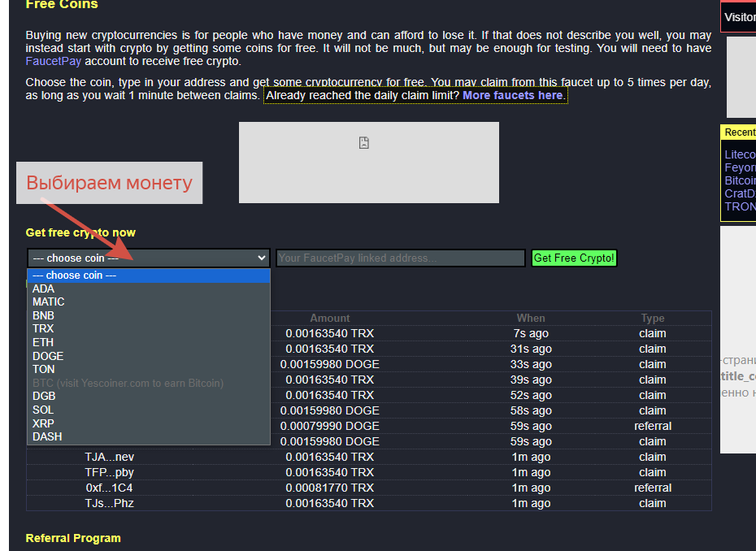Open the More faucets here link

pyautogui.click(x=512, y=95)
